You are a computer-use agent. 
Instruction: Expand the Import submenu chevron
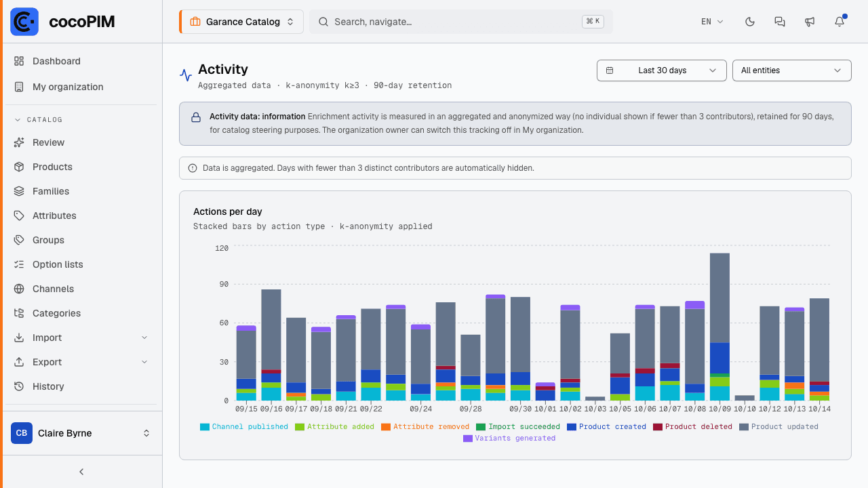144,338
